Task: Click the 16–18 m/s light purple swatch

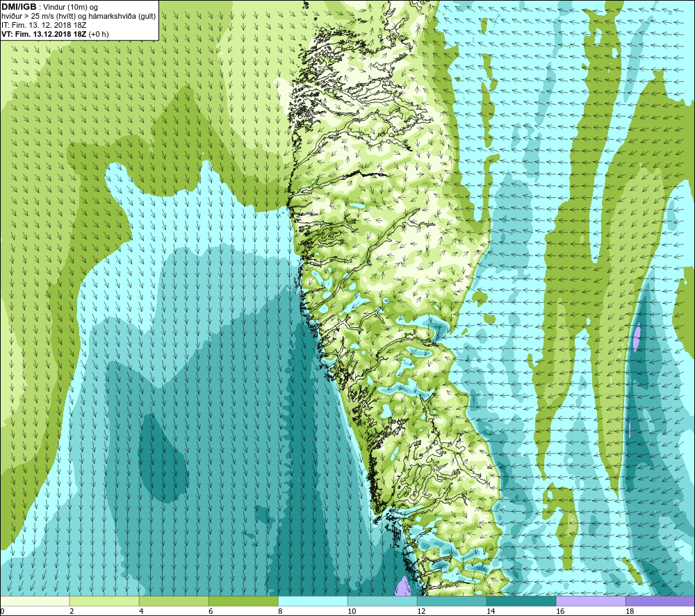Action: tap(591, 601)
